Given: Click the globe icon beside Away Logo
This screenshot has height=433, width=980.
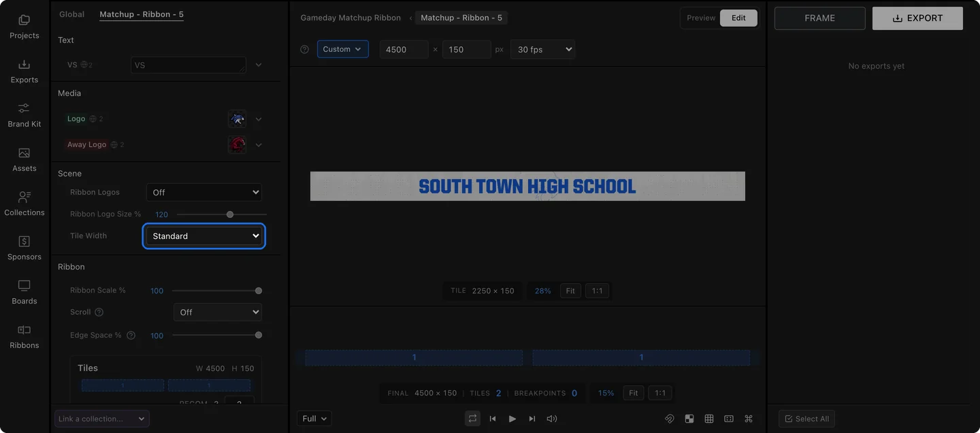Looking at the screenshot, I should (x=114, y=144).
